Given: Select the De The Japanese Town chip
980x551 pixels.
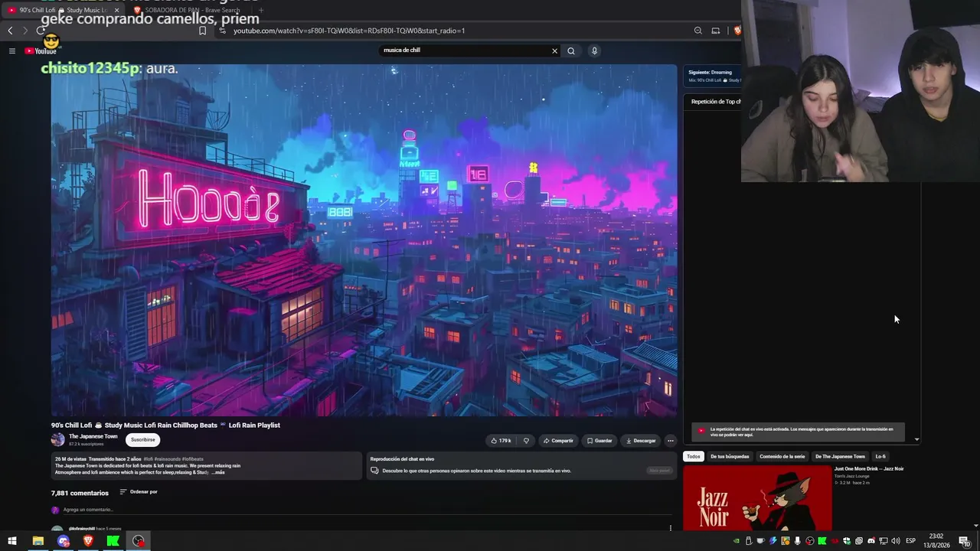Looking at the screenshot, I should [840, 457].
